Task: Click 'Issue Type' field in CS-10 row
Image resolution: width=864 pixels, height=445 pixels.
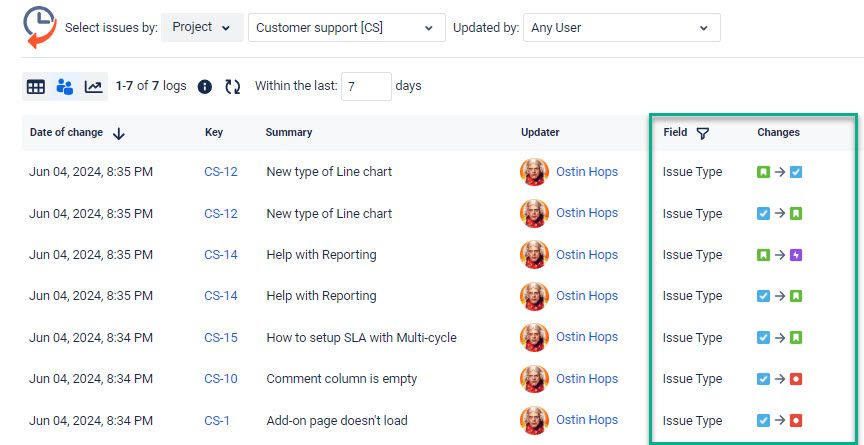Action: tap(692, 379)
